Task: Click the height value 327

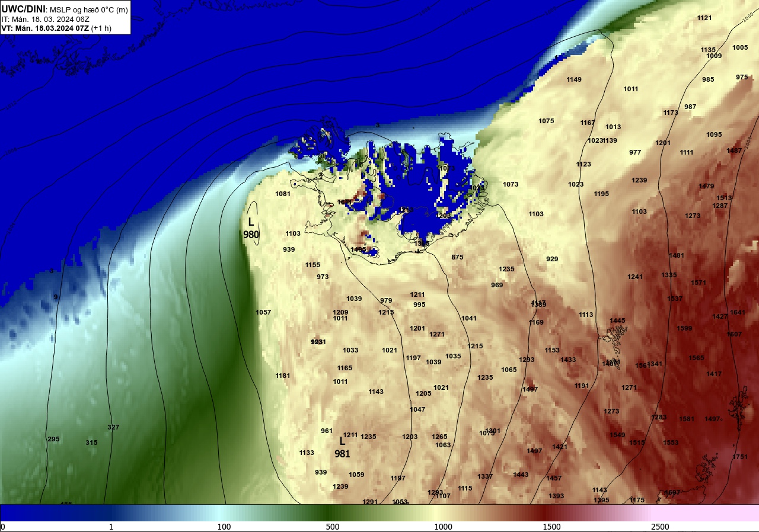Action: click(x=113, y=427)
